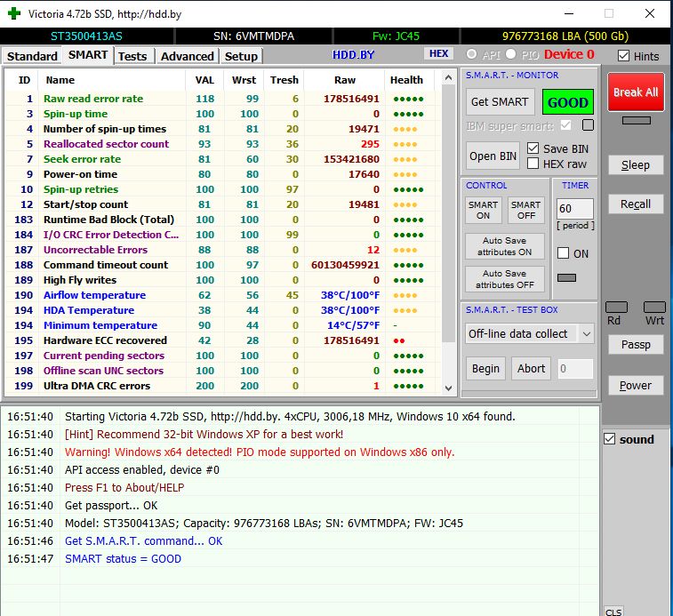
Task: Turn Auto Save attributes ON
Action: [x=505, y=246]
